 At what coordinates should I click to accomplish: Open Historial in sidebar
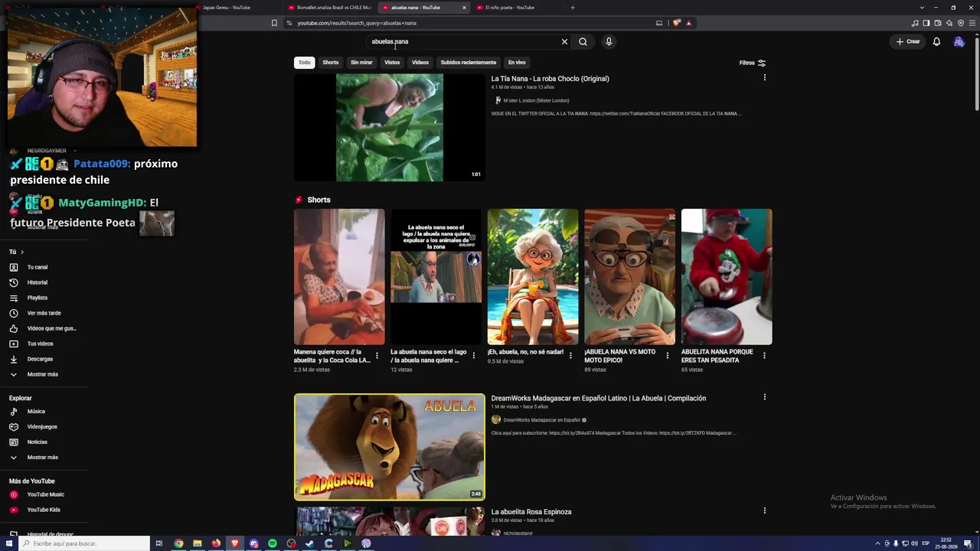click(x=37, y=282)
